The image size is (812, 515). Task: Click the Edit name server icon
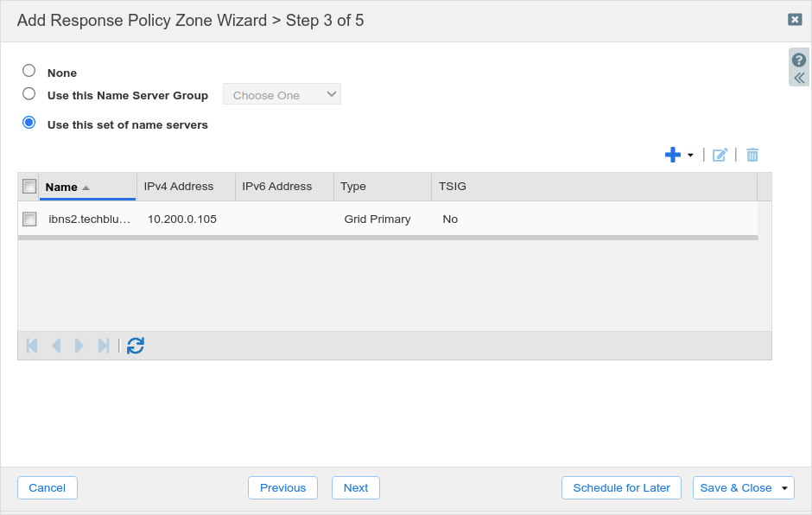coord(720,155)
